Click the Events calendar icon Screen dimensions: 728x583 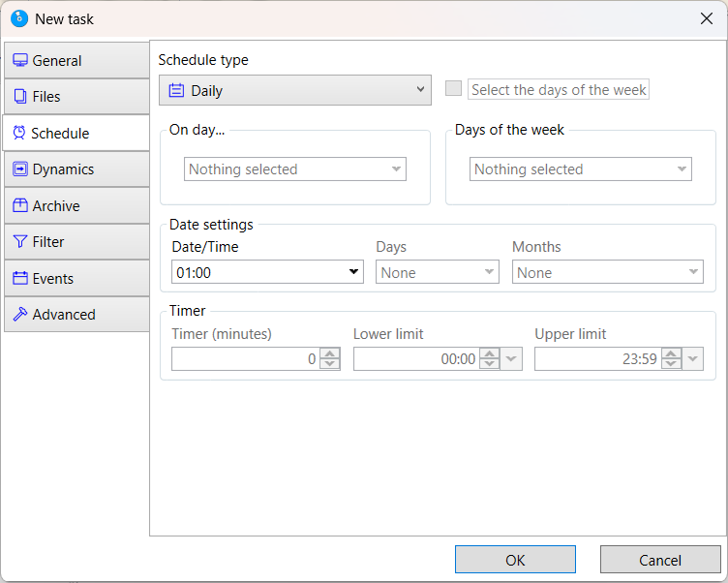[19, 278]
